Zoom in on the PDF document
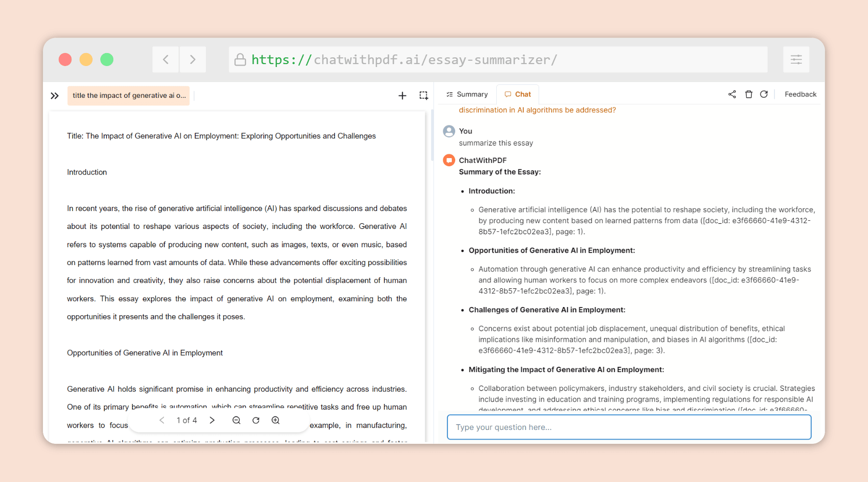The image size is (868, 482). pos(275,420)
